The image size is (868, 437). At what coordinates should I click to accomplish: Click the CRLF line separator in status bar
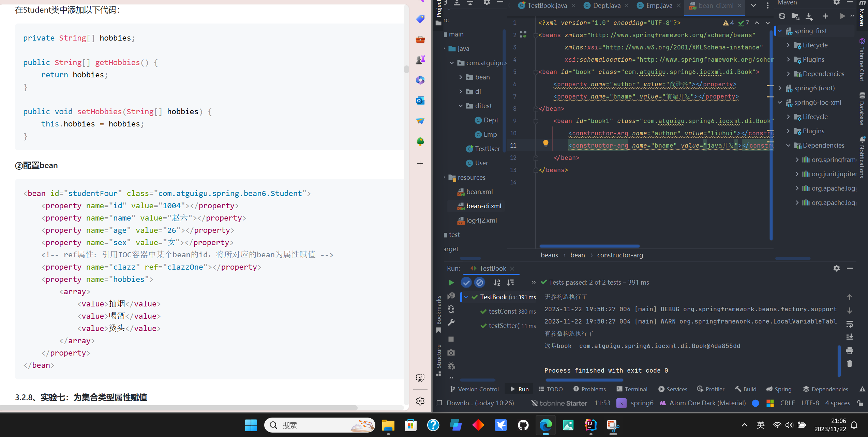[x=787, y=403]
